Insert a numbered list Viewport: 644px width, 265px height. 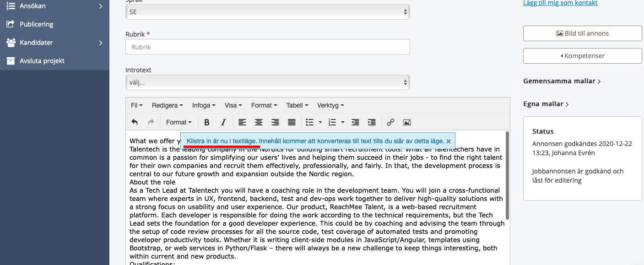click(x=332, y=122)
